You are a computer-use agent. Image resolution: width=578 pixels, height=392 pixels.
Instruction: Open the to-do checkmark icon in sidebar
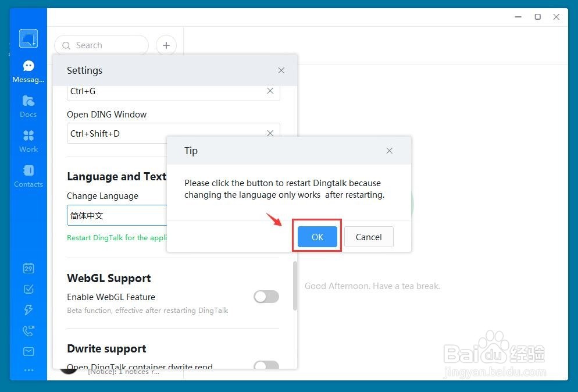pos(28,289)
